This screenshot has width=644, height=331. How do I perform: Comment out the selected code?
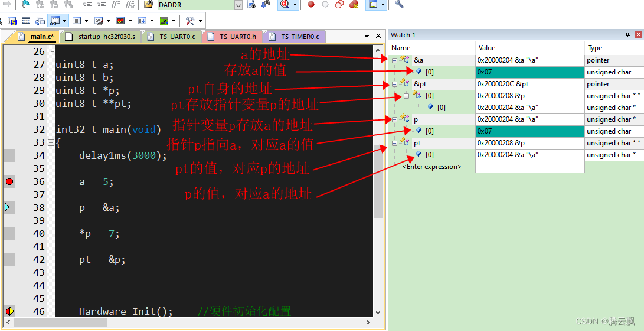(116, 5)
